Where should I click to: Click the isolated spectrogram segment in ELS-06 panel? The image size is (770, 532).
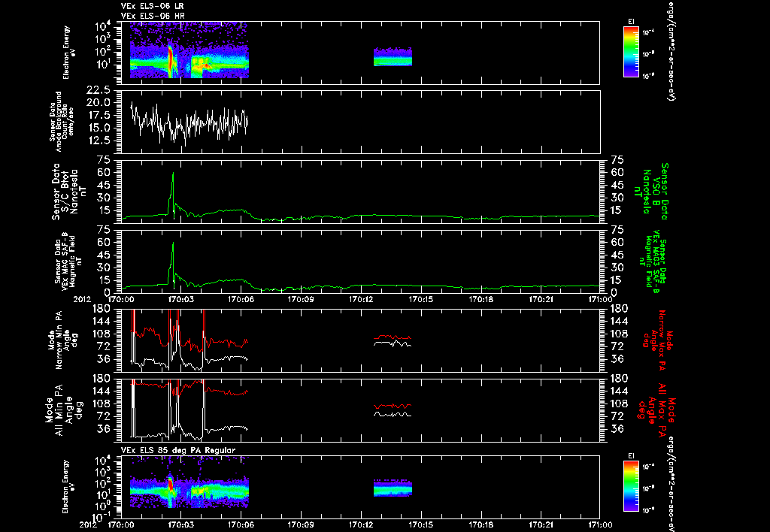coord(393,57)
